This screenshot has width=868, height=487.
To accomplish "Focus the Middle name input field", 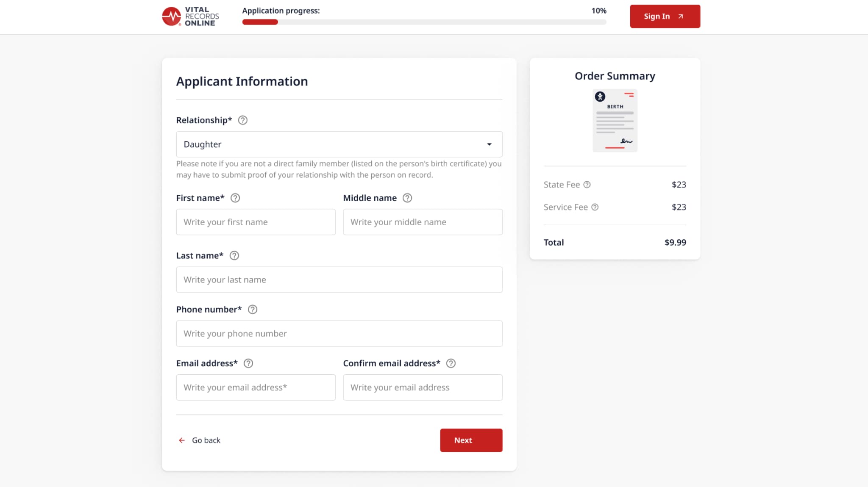I will (x=423, y=222).
